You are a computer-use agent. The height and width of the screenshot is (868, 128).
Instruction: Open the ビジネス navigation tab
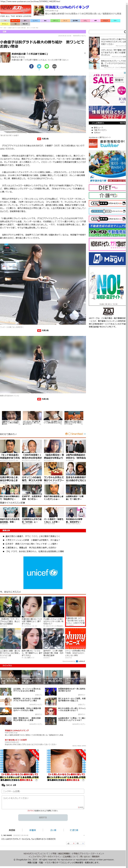tap(35, 21)
